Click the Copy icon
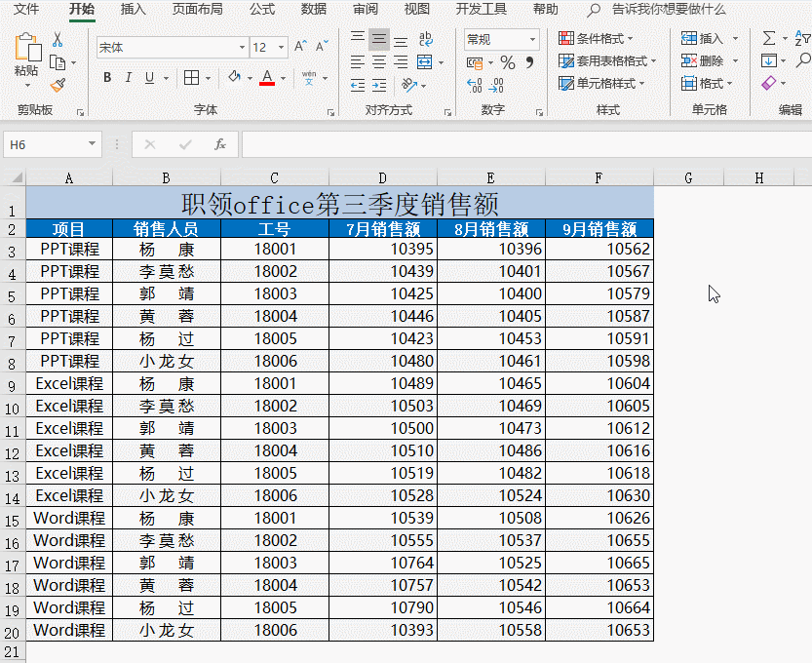The width and height of the screenshot is (812, 663). [58, 62]
